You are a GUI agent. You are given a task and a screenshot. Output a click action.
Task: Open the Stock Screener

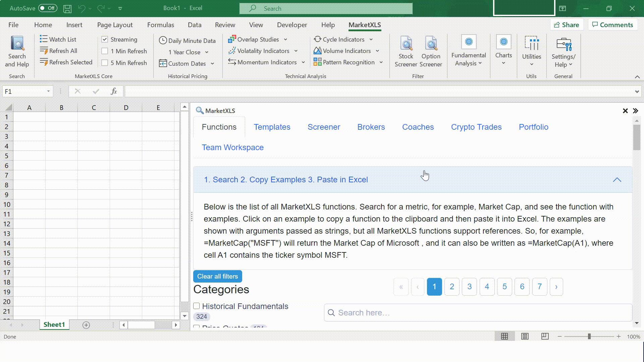406,52
